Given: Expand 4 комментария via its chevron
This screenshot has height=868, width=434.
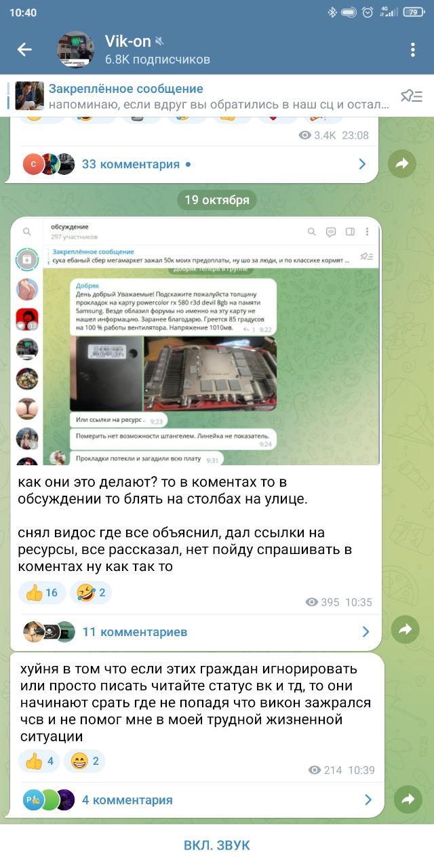Looking at the screenshot, I should 368,800.
